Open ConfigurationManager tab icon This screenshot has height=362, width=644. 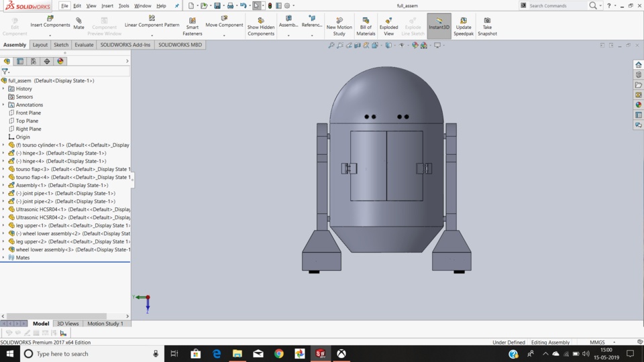coord(34,61)
